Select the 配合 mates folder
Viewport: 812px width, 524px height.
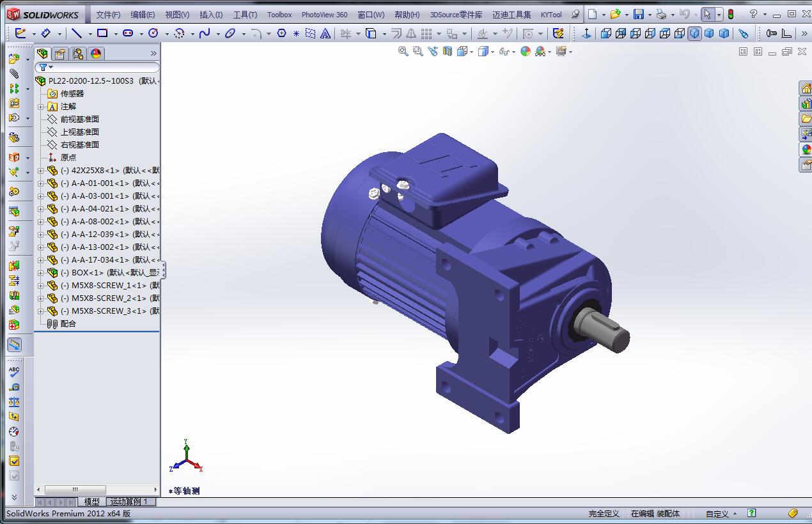click(68, 324)
